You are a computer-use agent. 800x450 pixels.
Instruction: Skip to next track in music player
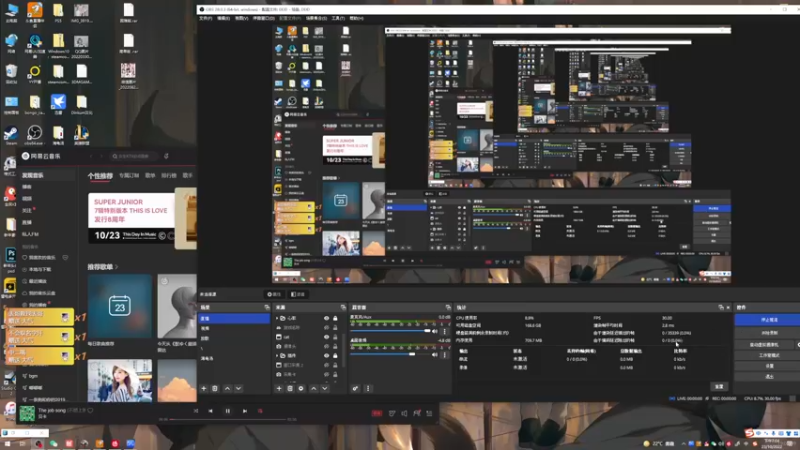click(x=245, y=411)
